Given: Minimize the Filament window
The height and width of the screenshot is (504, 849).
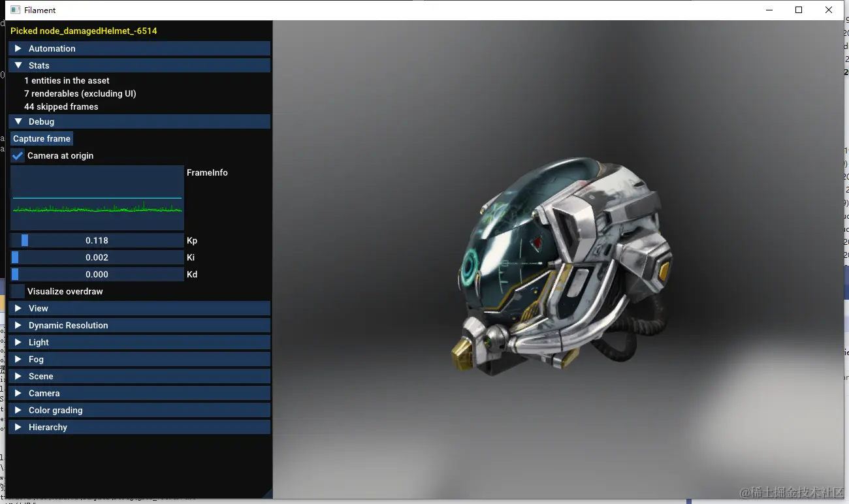Looking at the screenshot, I should [769, 10].
